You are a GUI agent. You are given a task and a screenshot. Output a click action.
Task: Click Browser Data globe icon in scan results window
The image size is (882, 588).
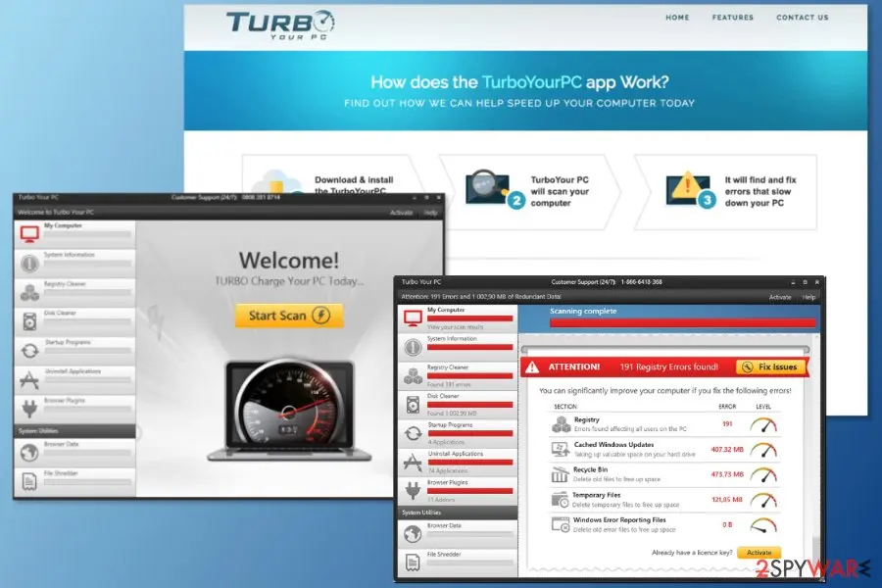tap(413, 534)
